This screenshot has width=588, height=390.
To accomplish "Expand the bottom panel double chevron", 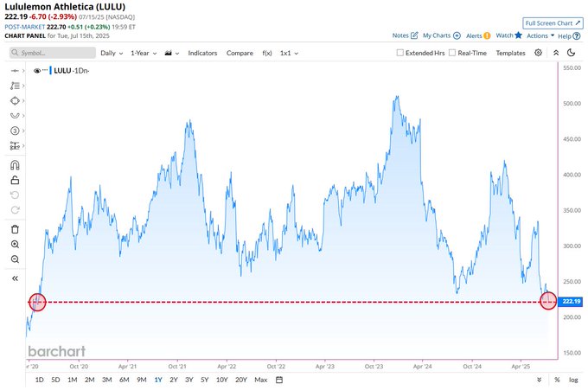I will [539, 380].
